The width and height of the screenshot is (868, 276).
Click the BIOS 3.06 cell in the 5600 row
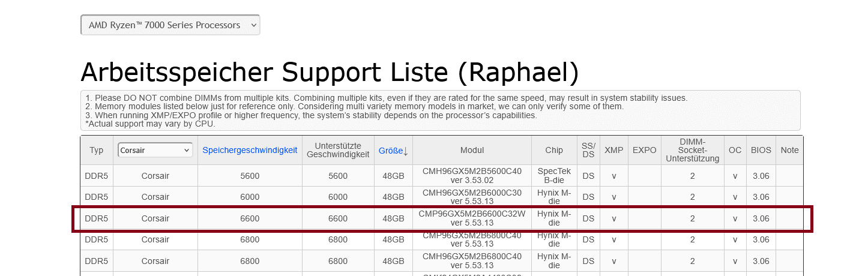click(x=761, y=176)
